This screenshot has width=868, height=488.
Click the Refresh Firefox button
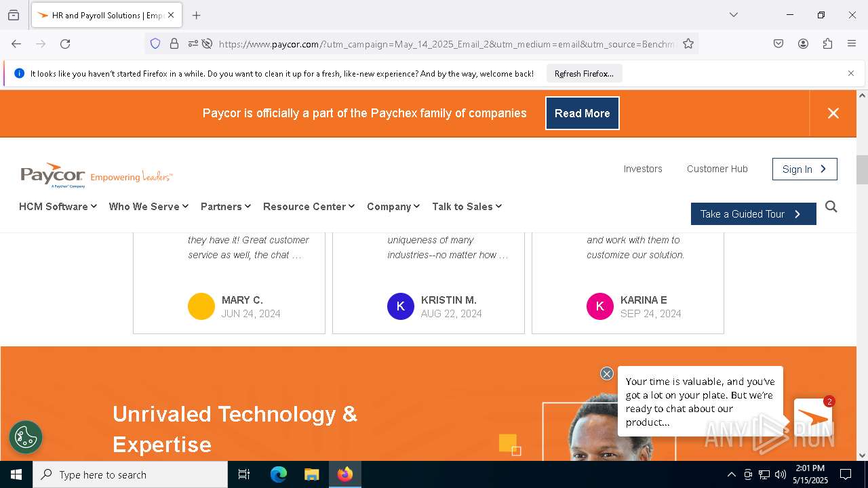coord(584,73)
